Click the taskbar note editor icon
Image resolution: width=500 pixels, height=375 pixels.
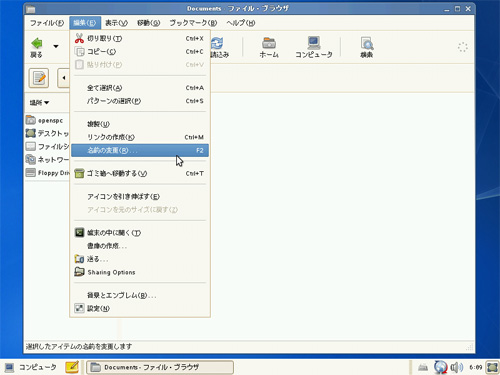(x=72, y=367)
